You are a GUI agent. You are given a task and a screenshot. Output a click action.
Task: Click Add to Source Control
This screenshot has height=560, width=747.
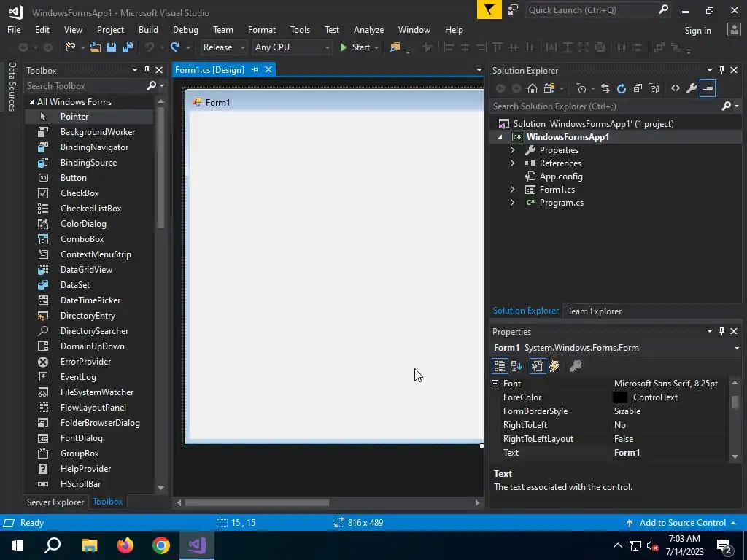(682, 523)
